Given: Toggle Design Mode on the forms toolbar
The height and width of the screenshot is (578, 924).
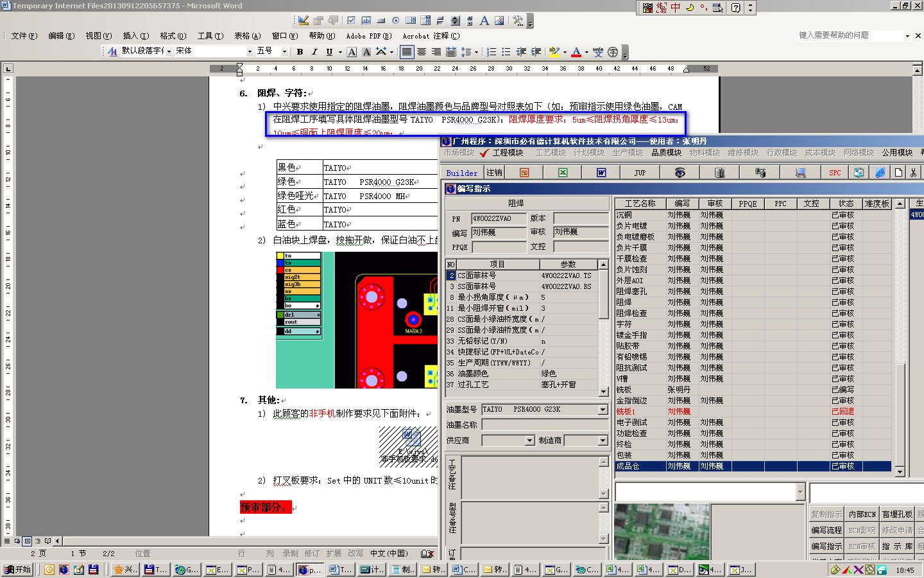Looking at the screenshot, I should [x=304, y=21].
